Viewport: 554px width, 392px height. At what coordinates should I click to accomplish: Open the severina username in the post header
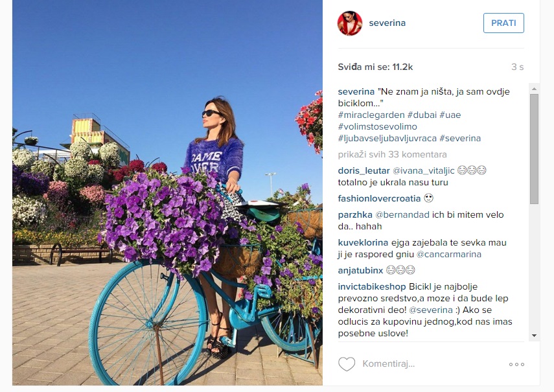[387, 23]
